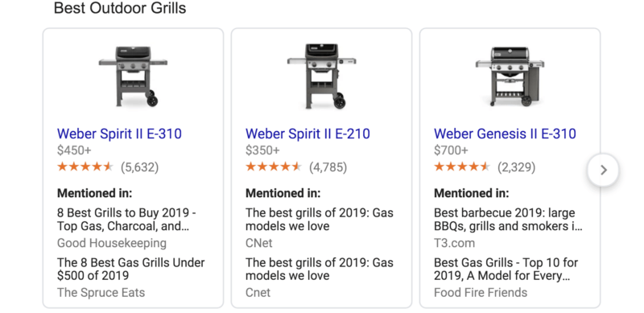Click the next arrow carousel button
Image resolution: width=644 pixels, height=313 pixels.
click(x=603, y=170)
